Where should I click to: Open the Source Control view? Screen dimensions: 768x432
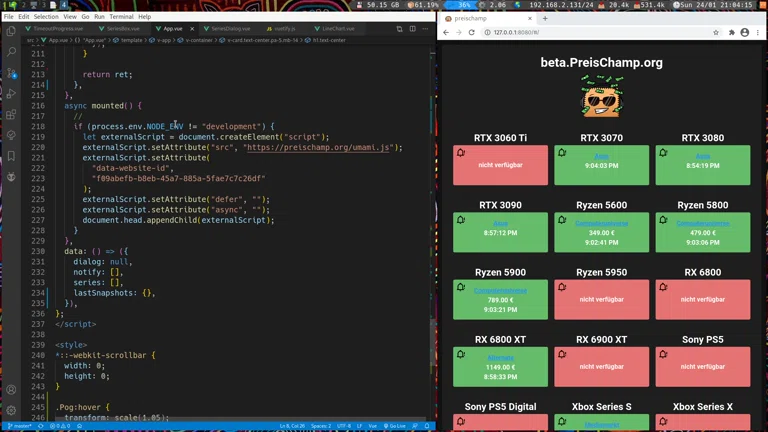11,73
